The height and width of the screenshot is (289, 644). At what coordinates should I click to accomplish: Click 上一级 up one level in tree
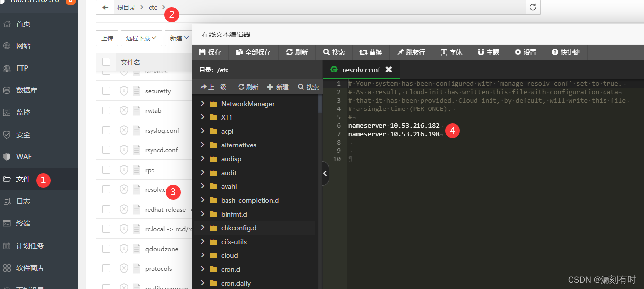click(x=213, y=87)
